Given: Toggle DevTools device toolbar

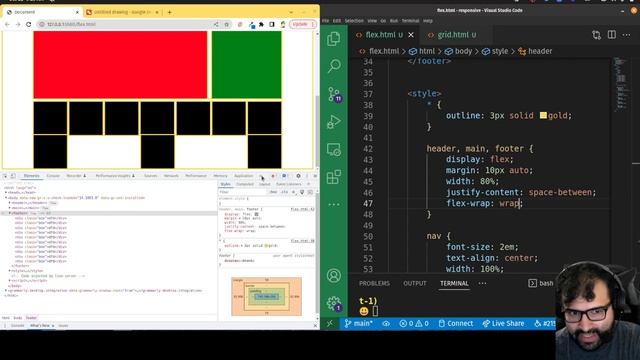Looking at the screenshot, I should pos(13,176).
